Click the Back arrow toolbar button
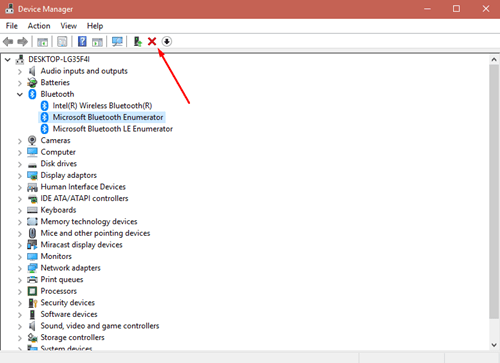Screen dimensions: 500x363 click(x=8, y=42)
